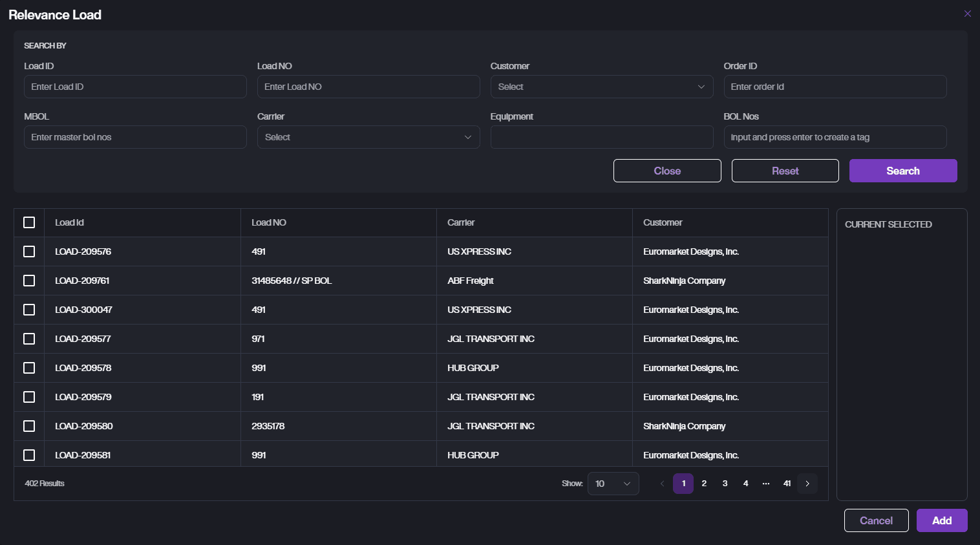Click the pagination ellipsis to jump pages
Screen dimensions: 980x545
pos(766,484)
